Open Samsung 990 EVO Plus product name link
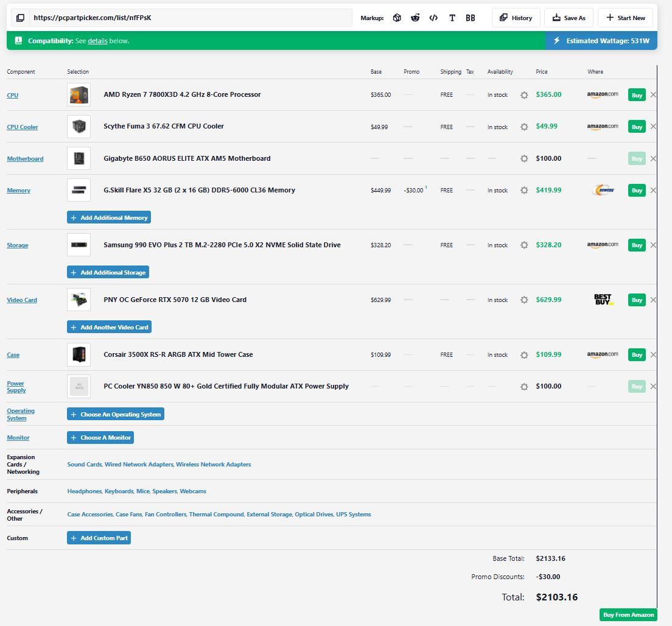 click(x=222, y=245)
